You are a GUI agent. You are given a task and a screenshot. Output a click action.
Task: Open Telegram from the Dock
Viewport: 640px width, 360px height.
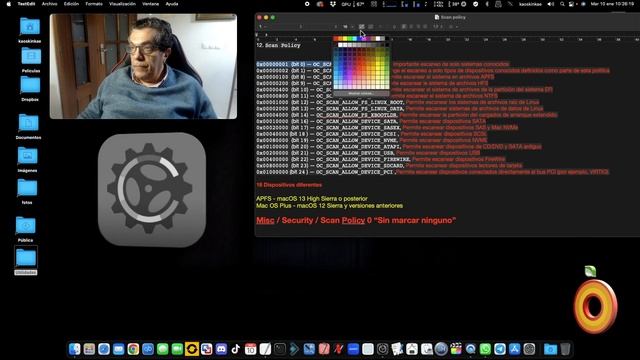click(500, 349)
